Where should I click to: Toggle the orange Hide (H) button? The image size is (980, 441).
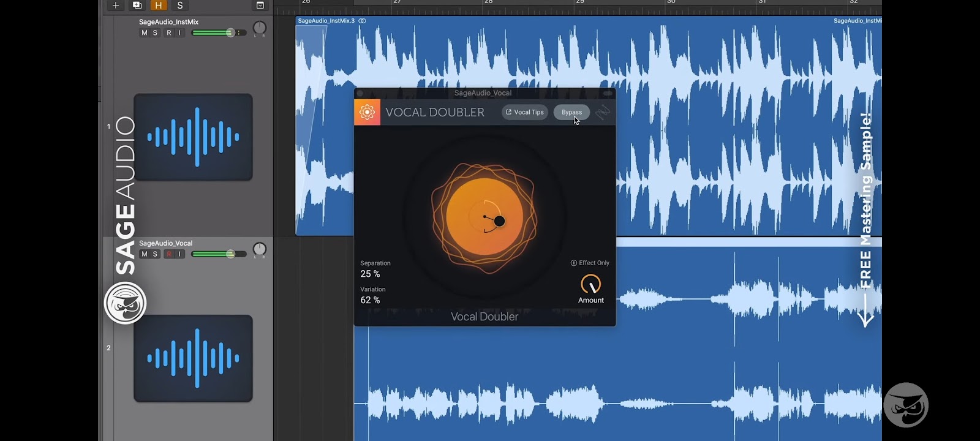(x=159, y=6)
